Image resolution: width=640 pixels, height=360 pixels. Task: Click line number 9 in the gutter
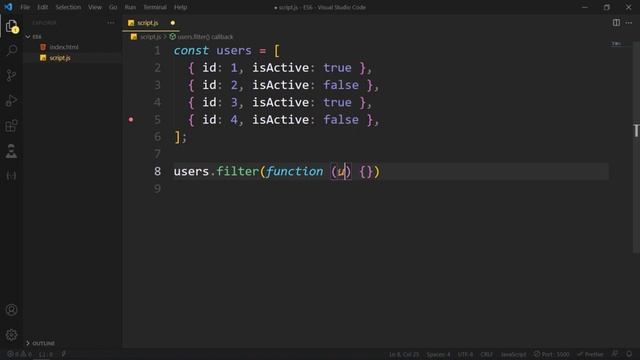click(x=157, y=189)
